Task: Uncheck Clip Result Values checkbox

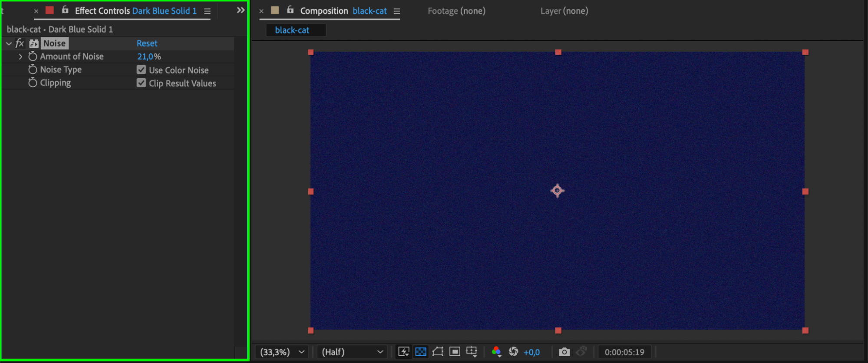Action: (141, 83)
